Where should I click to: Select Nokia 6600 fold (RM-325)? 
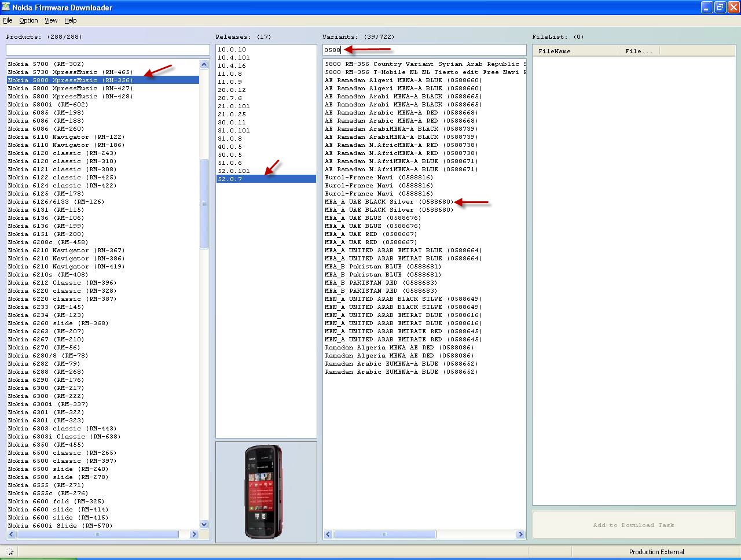pyautogui.click(x=103, y=502)
